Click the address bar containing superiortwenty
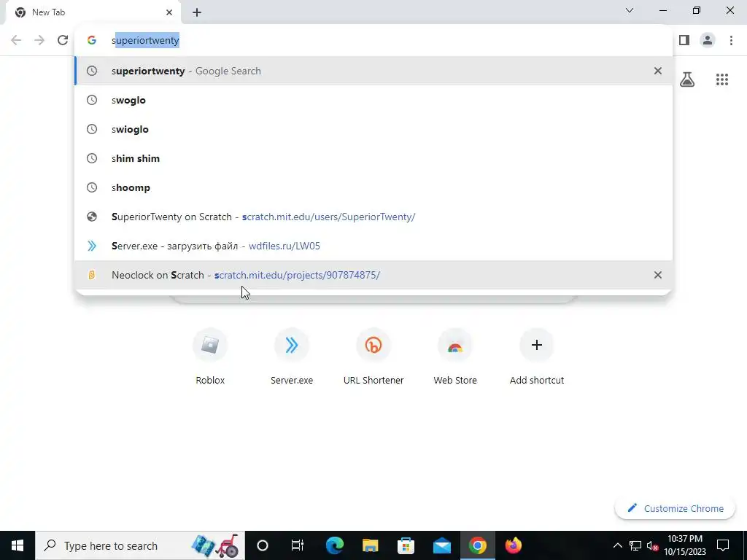The height and width of the screenshot is (560, 747). tap(373, 41)
